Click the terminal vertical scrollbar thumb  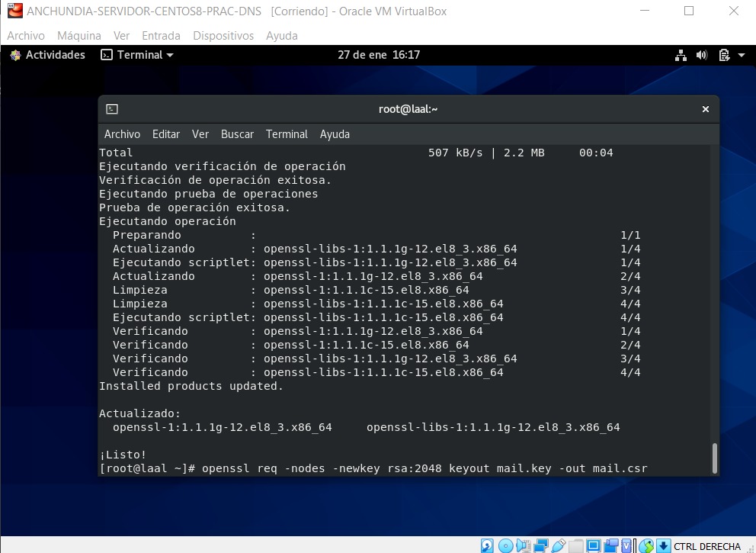pyautogui.click(x=715, y=458)
